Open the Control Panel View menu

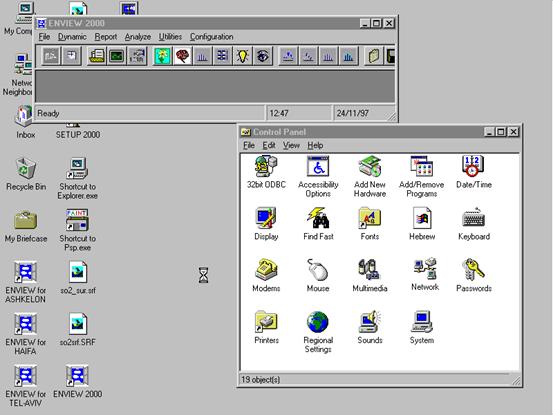291,145
